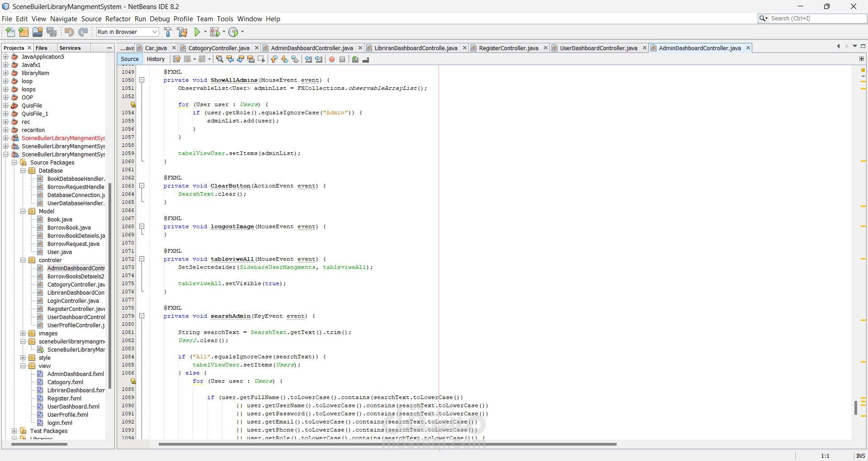Collapse the Model package node
This screenshot has height=461, width=868.
pos(23,212)
